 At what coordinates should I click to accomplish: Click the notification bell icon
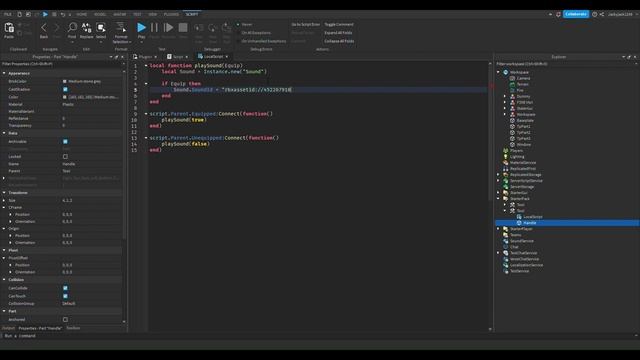[x=558, y=14]
